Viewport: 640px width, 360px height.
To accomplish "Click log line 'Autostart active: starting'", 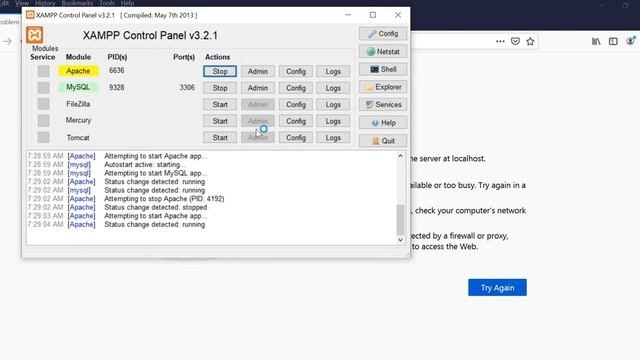I will [x=144, y=164].
